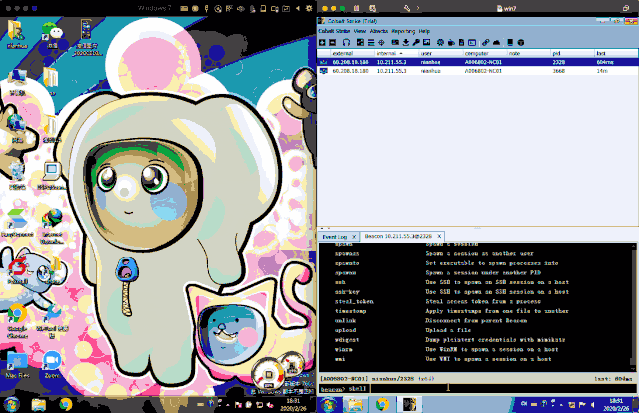This screenshot has width=639, height=413.
Task: Close the Beacon 10.211.55.3@2328 tab
Action: click(x=439, y=236)
